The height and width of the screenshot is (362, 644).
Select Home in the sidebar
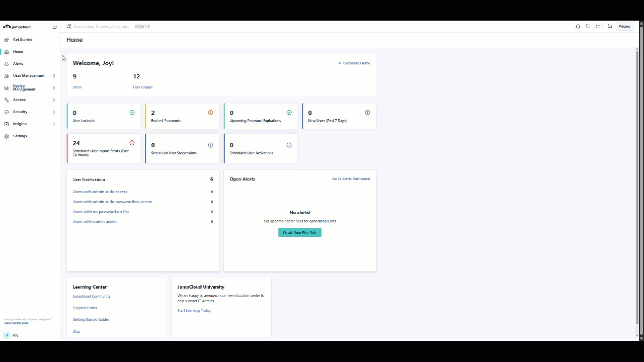tap(18, 51)
